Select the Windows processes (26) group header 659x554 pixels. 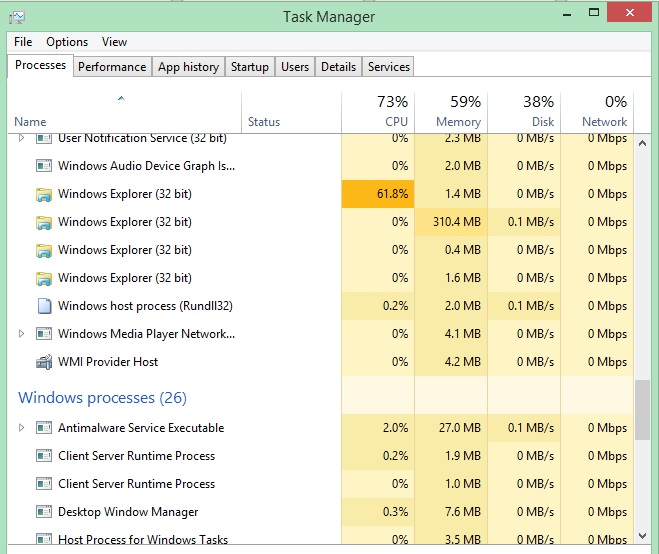click(x=102, y=398)
